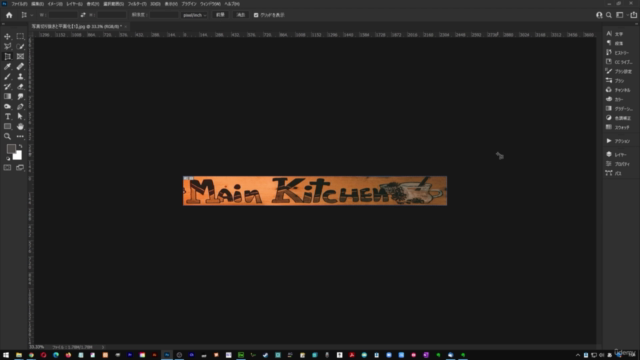The height and width of the screenshot is (360, 640).
Task: Select the Move tool
Action: [7, 37]
